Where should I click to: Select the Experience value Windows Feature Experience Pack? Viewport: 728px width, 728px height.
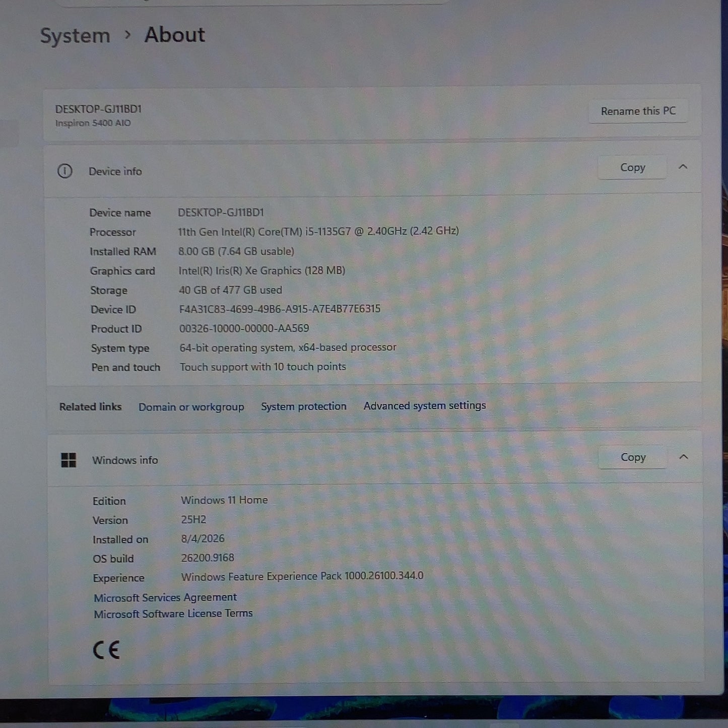coord(302,576)
